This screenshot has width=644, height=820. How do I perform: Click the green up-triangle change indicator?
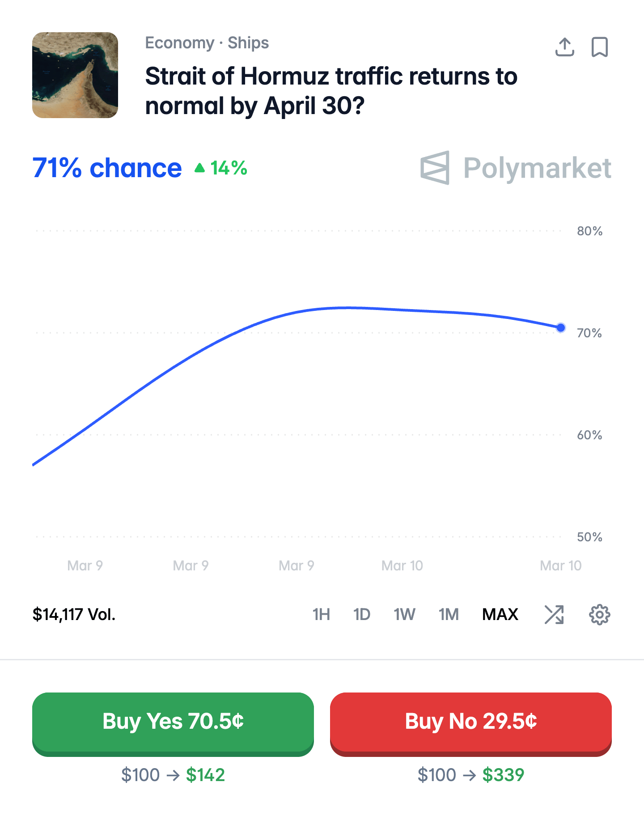click(x=200, y=168)
